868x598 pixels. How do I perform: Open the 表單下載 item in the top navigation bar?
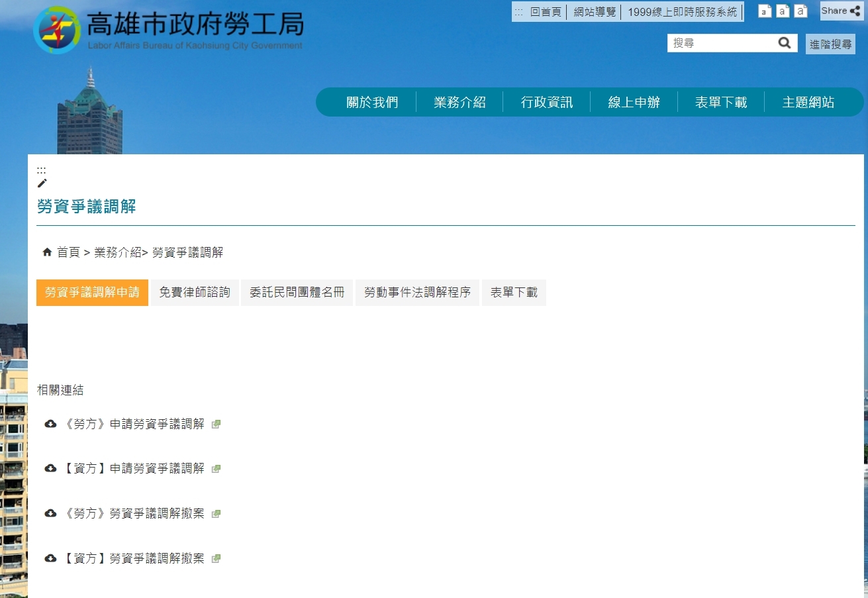coord(720,103)
